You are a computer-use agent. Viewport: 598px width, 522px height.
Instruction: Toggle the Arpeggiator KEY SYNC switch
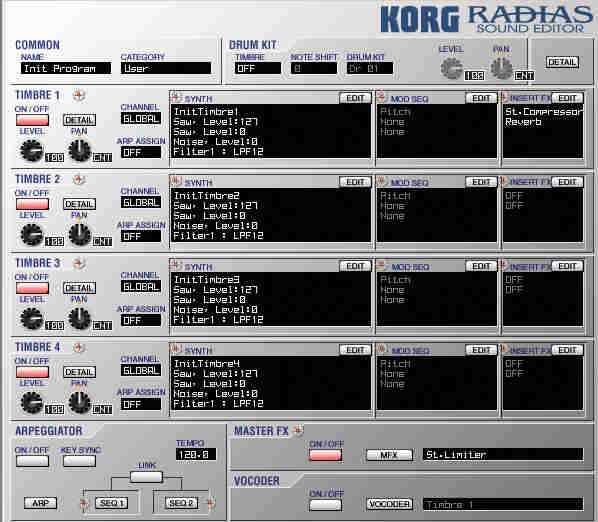pos(79,461)
